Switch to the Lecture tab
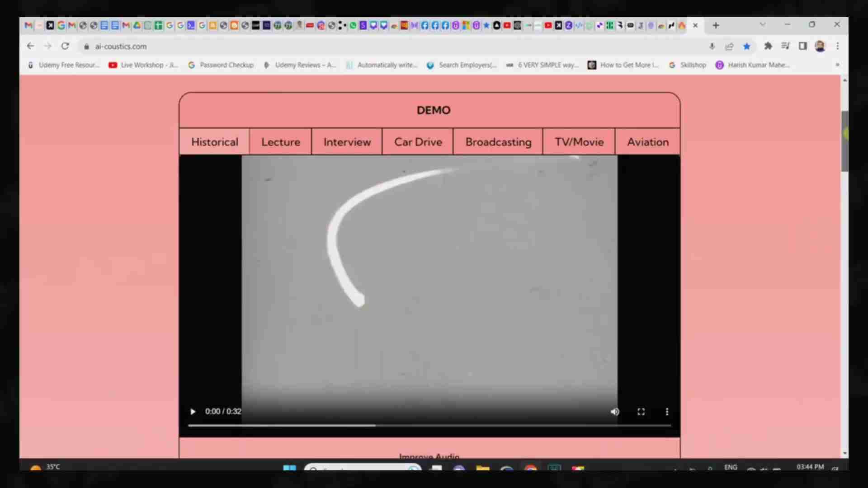Screen dimensions: 868x488 pos(280,142)
